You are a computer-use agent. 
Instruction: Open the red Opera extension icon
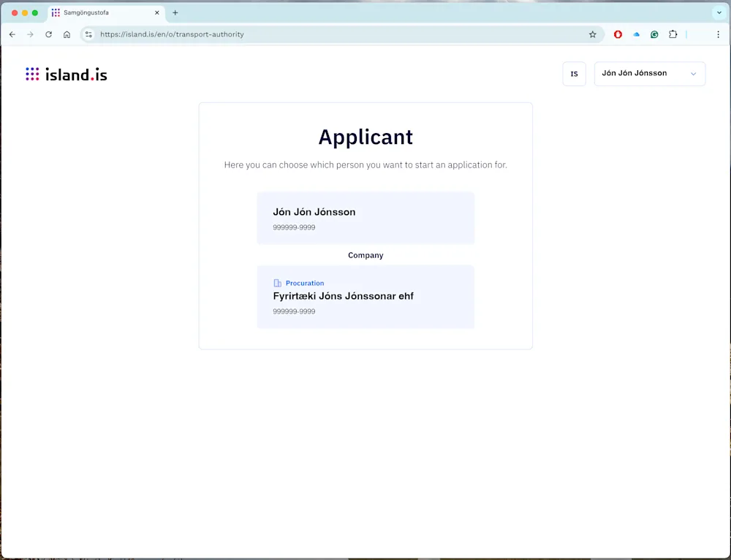point(618,34)
